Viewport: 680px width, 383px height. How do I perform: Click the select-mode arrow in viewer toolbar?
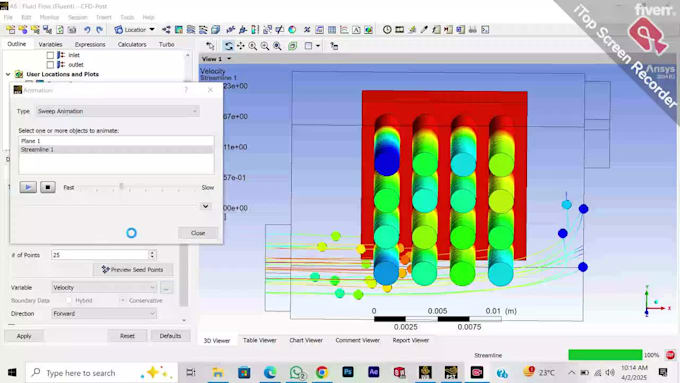(x=211, y=46)
